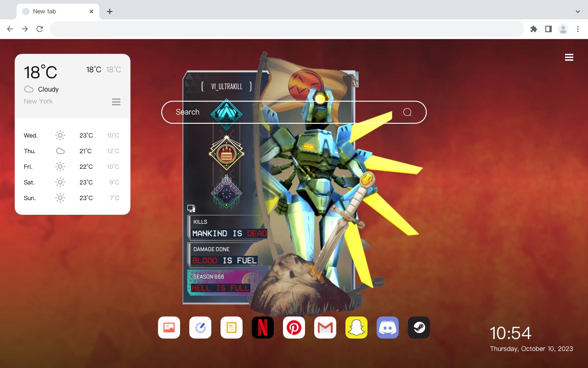Click the Thursday, October 10, 2023 date
The width and height of the screenshot is (588, 368).
pos(531,349)
